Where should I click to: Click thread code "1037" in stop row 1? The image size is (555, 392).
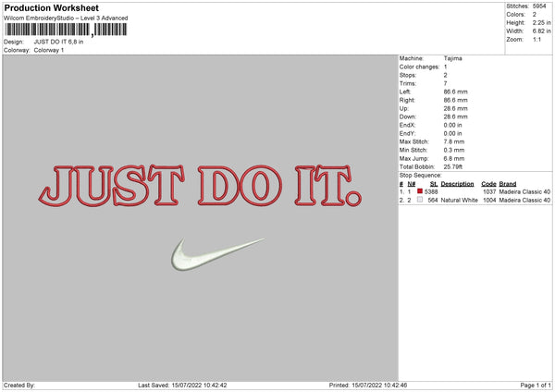click(x=489, y=191)
